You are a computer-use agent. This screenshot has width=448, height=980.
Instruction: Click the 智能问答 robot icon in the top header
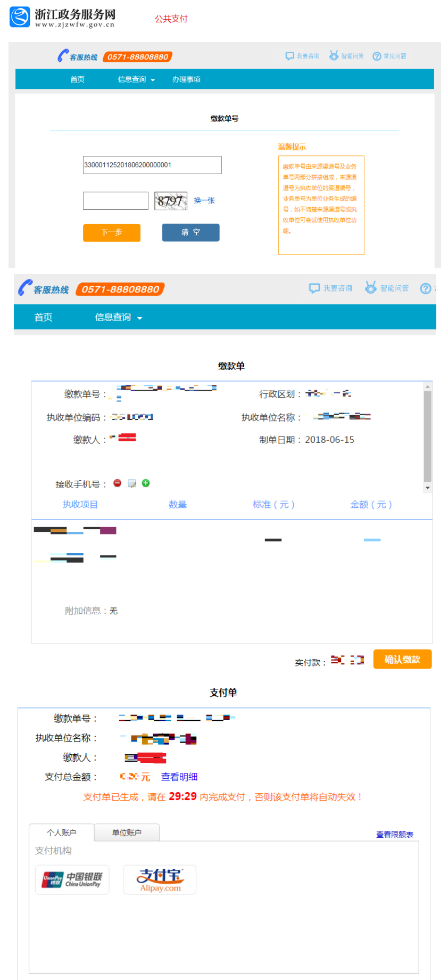pos(334,55)
